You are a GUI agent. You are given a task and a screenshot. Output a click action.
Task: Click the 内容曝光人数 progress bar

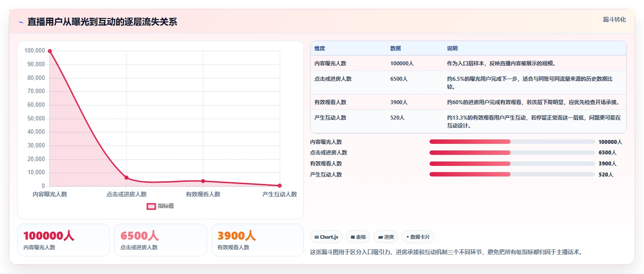coord(512,142)
